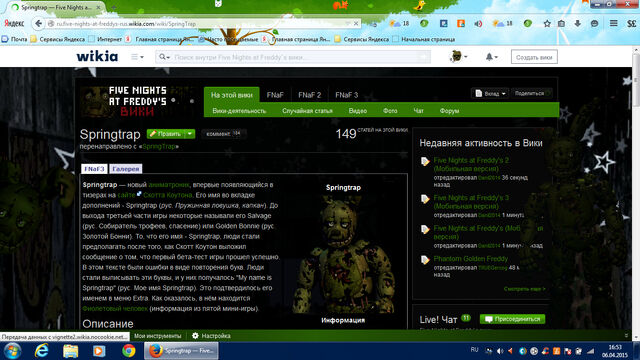Viewport: 640px width, 360px height.
Task: Open the Начальная страница bookmark
Action: click(424, 39)
